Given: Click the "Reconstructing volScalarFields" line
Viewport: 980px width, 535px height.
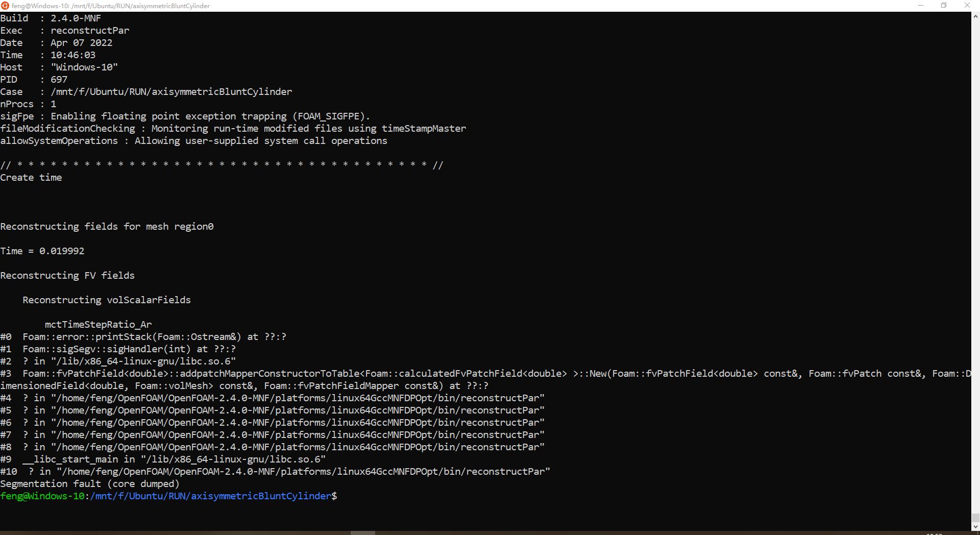Looking at the screenshot, I should click(106, 300).
